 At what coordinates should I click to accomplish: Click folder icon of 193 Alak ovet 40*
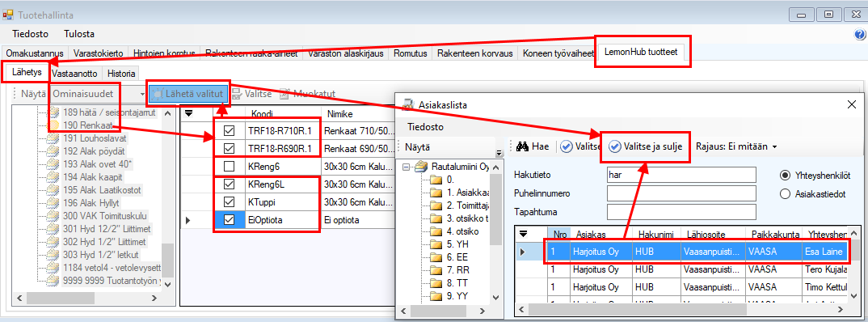(x=54, y=164)
